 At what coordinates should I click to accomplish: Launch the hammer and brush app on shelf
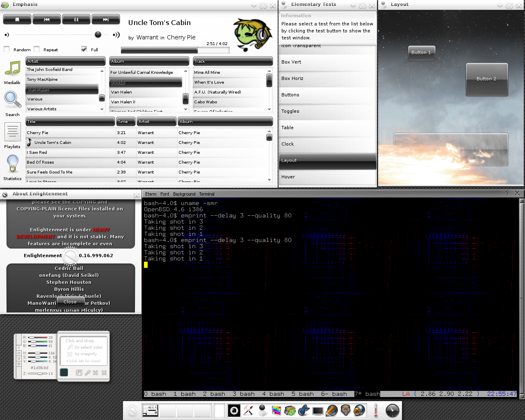[x=248, y=411]
